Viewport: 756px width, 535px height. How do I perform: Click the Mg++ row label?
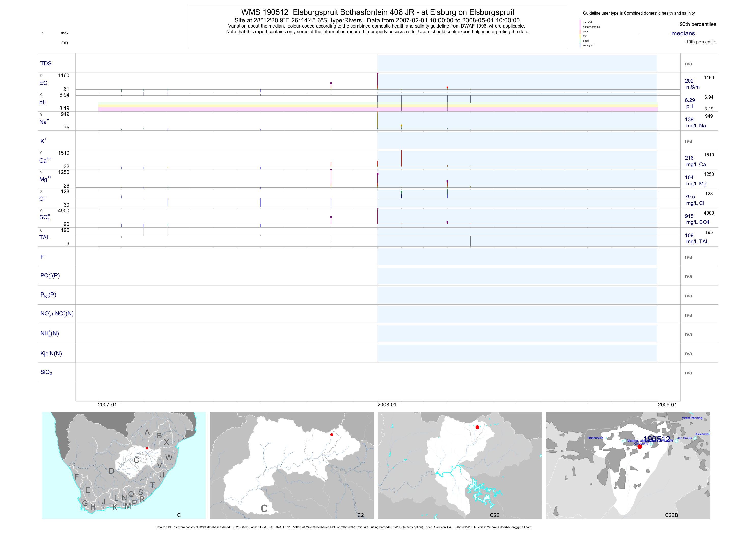[45, 179]
